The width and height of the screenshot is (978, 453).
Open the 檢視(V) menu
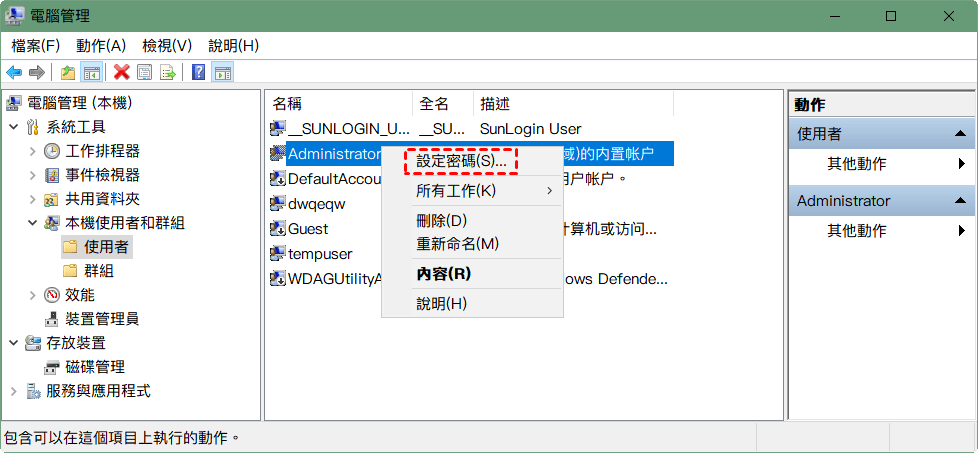(167, 46)
